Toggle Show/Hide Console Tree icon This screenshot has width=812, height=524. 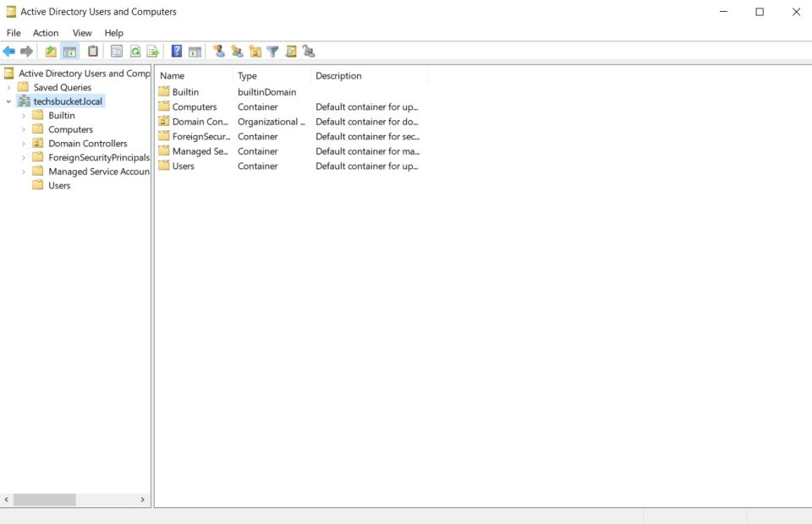pyautogui.click(x=69, y=52)
